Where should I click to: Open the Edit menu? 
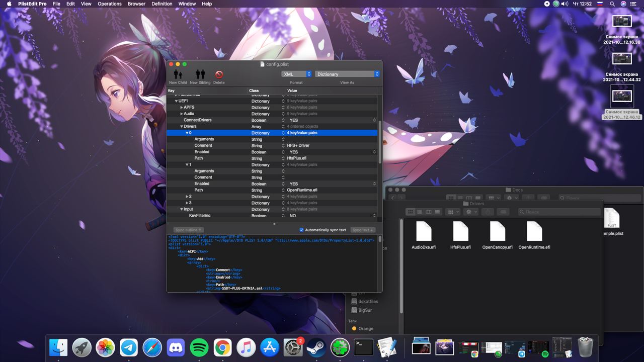point(70,4)
